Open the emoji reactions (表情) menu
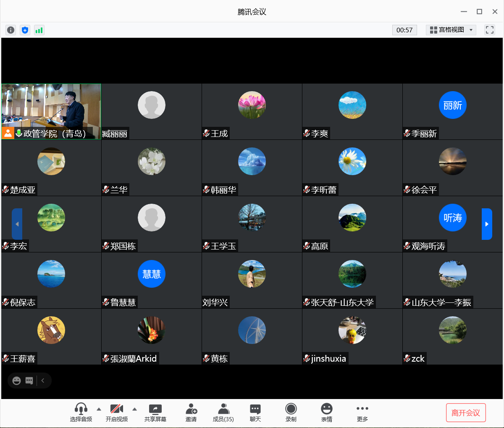Image resolution: width=504 pixels, height=428 pixels. 326,412
